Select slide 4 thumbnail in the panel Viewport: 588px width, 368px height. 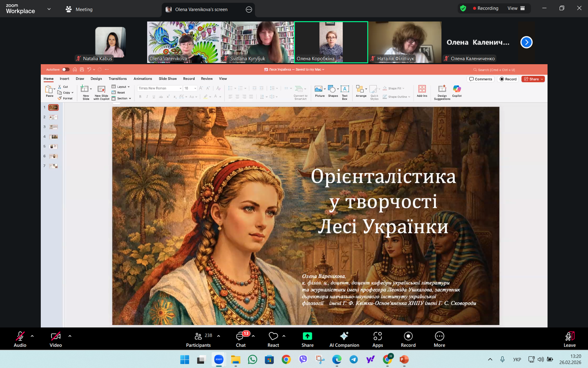coord(53,137)
